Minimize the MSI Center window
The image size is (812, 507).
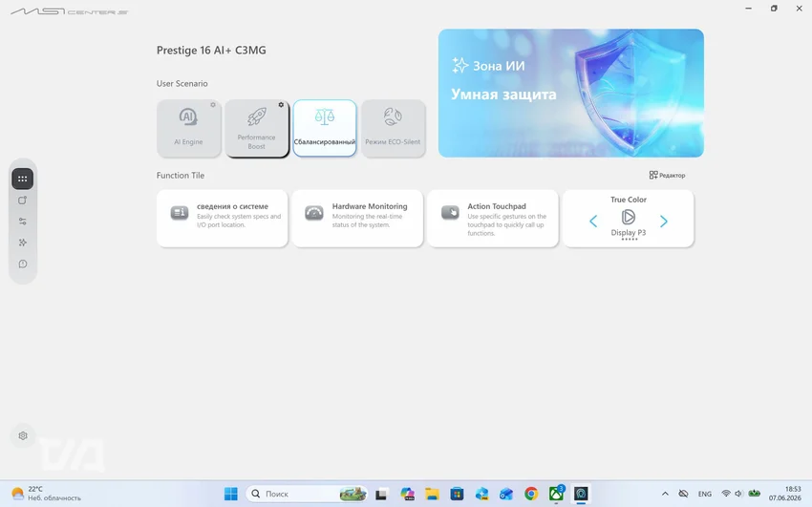click(x=748, y=9)
